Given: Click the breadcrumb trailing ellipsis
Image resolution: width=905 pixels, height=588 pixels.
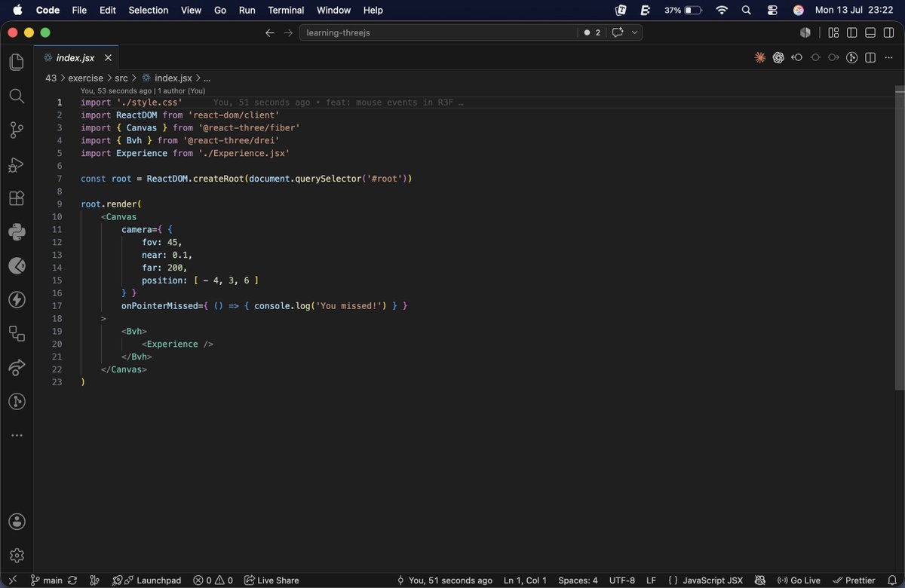Looking at the screenshot, I should point(207,78).
